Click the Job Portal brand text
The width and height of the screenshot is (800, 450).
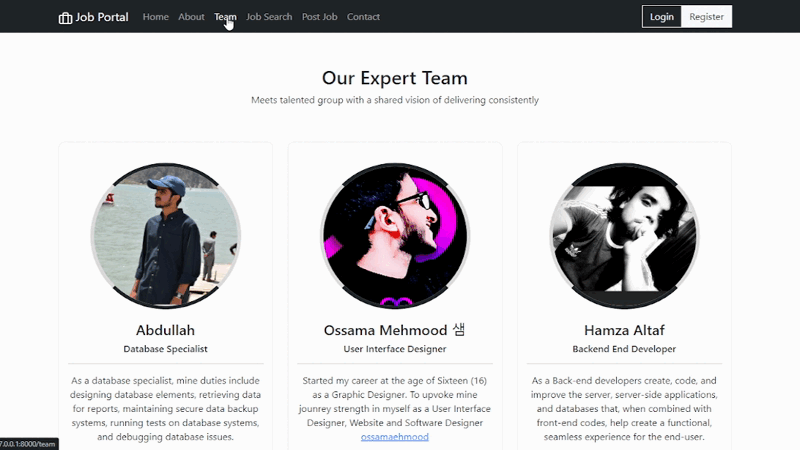102,17
